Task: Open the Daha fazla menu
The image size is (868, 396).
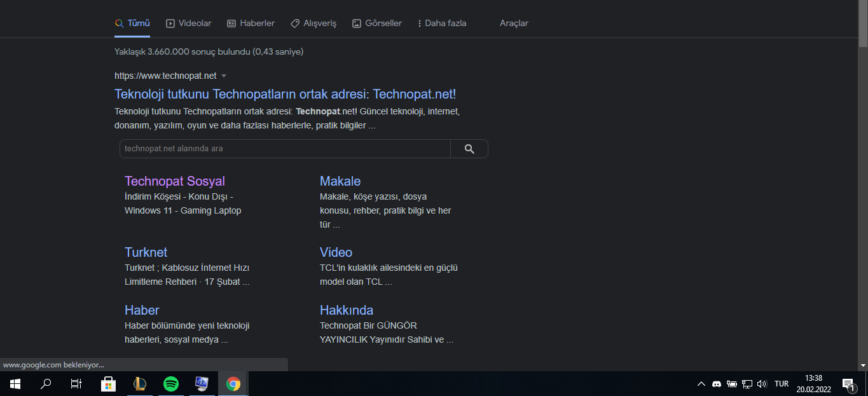Action: (x=441, y=23)
